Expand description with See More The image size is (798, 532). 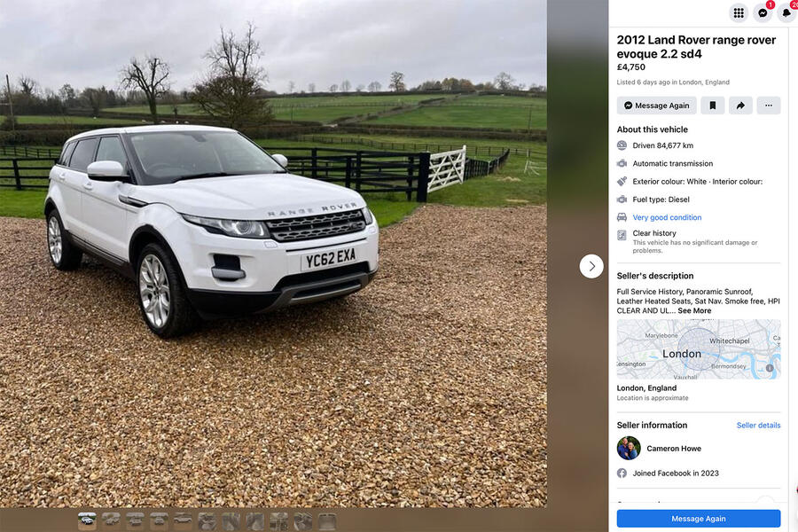(x=694, y=310)
